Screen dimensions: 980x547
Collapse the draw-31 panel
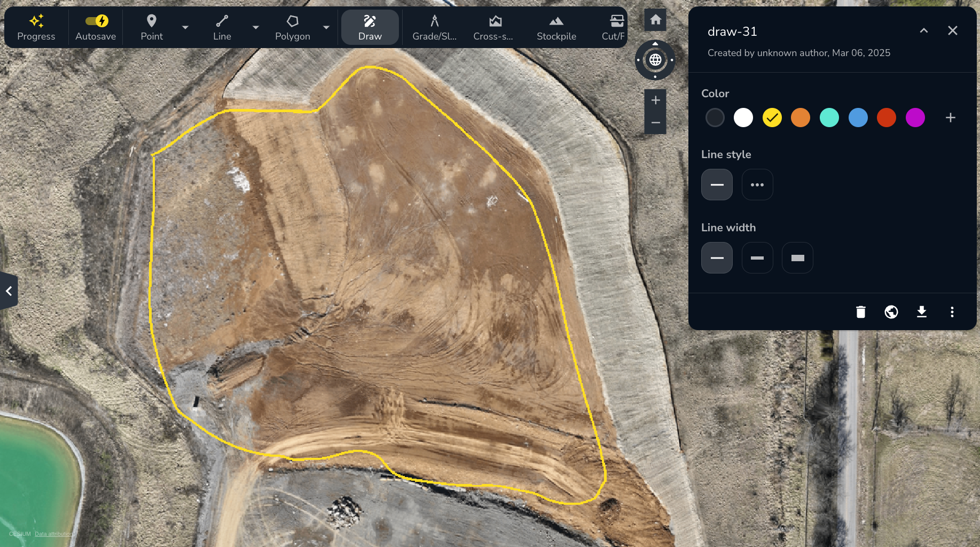coord(923,31)
